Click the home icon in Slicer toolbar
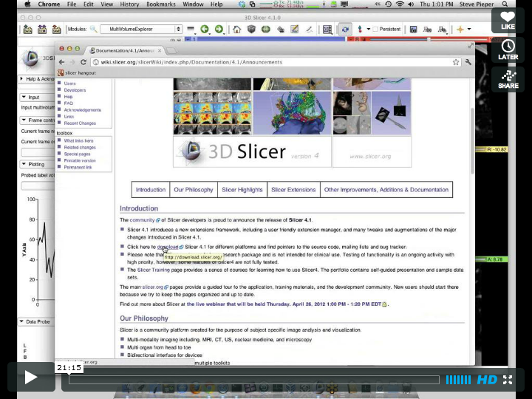Viewport: 532px width, 399px height. pos(236,30)
